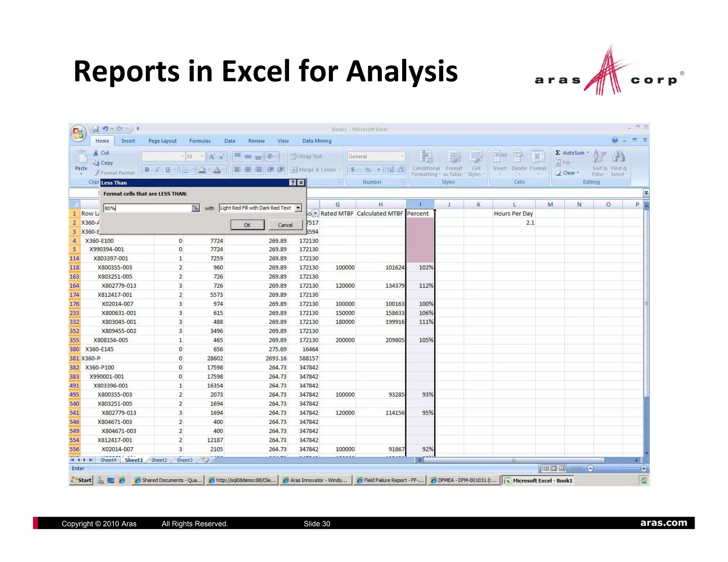Click the Paste clipboard icon
This screenshot has height=562, width=728.
click(81, 157)
